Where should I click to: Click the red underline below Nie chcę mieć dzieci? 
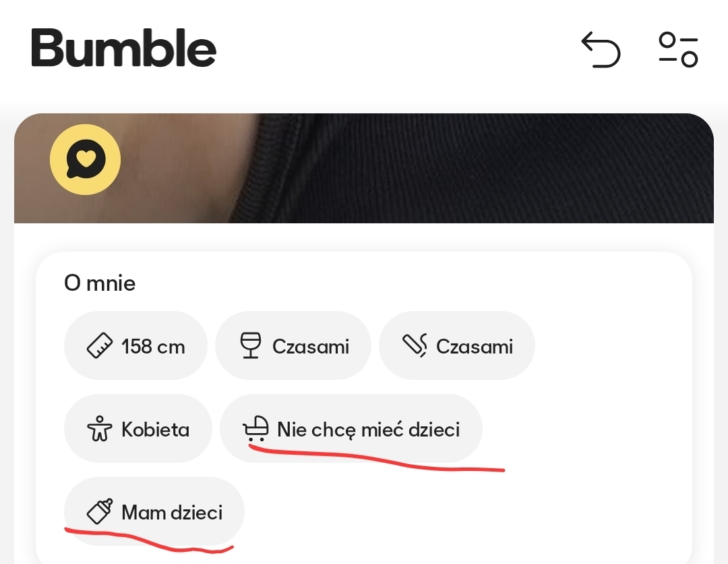pos(377,461)
